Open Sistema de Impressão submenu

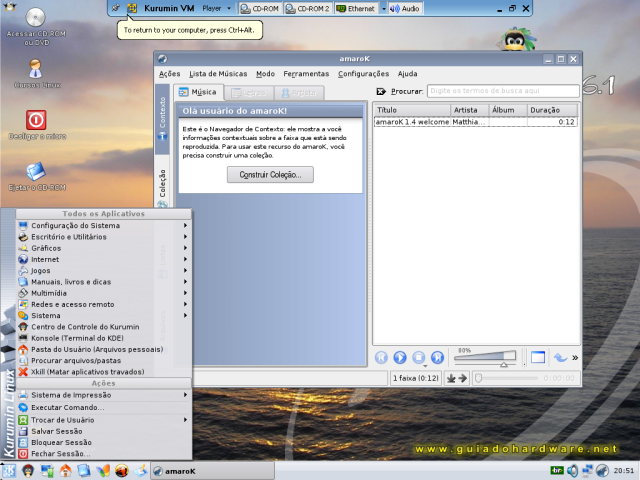pyautogui.click(x=104, y=395)
